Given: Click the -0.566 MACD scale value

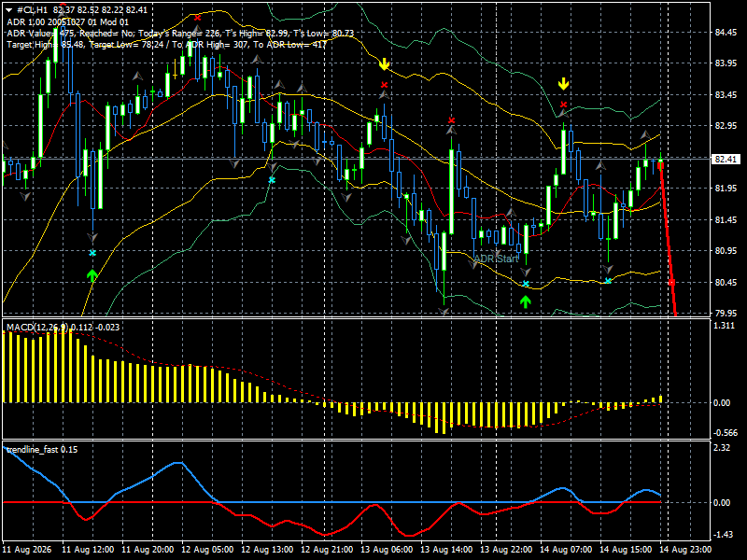Looking at the screenshot, I should 725,433.
